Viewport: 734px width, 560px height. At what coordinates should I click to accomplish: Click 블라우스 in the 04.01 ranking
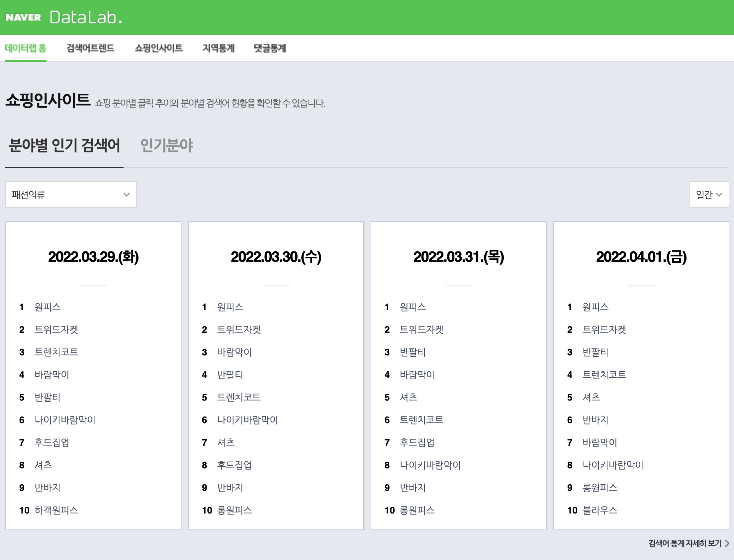[x=599, y=510]
